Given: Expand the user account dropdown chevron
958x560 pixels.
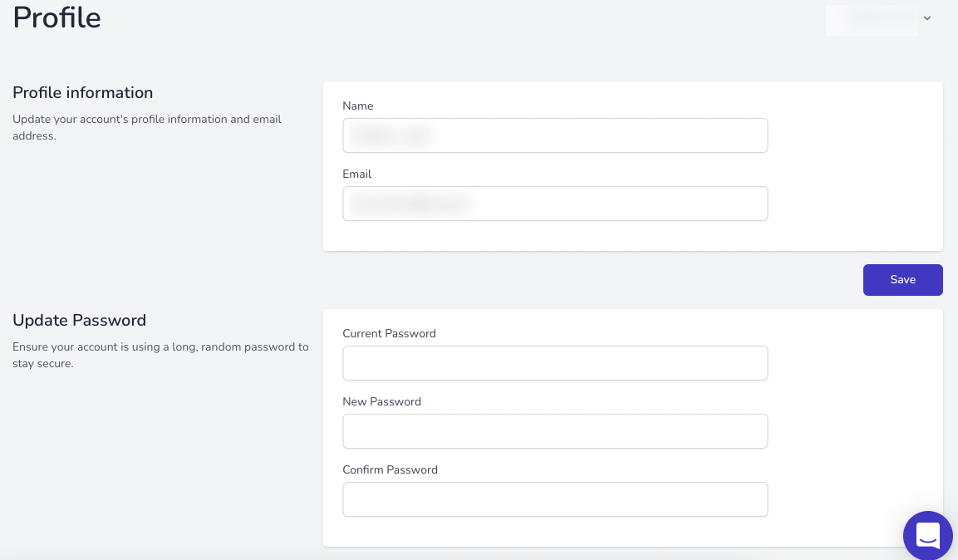Looking at the screenshot, I should 926,18.
